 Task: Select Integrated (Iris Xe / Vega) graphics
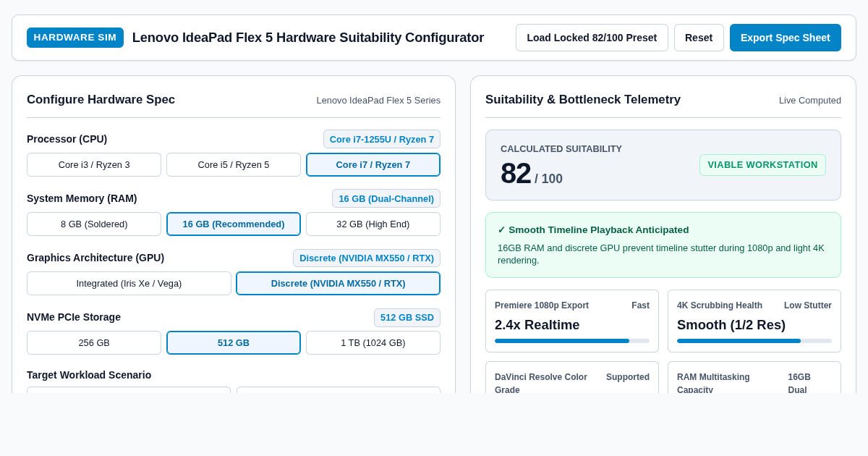129,283
